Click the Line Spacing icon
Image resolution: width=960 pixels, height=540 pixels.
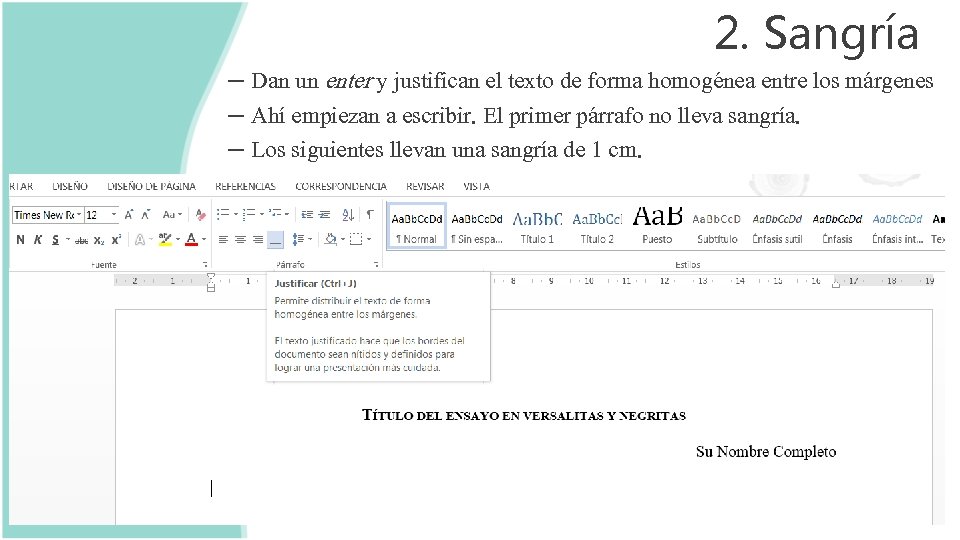tap(298, 239)
